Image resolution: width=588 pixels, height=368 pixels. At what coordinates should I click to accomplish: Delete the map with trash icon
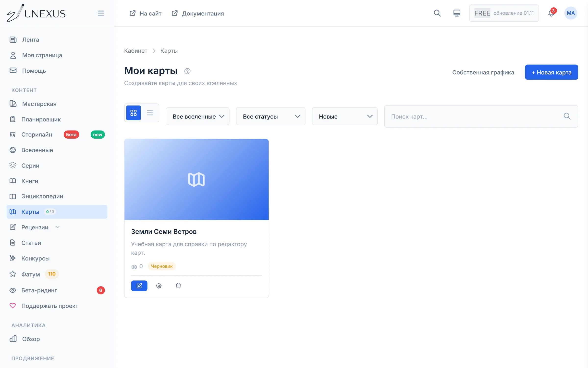[178, 285]
